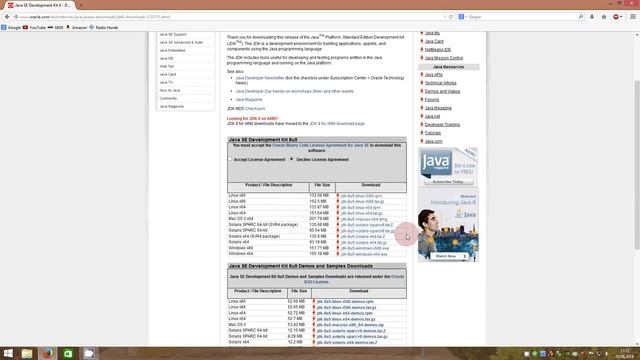Download jdk-8u5-linux-i586.tar.gz
This screenshot has width=640, height=360.
point(362,202)
